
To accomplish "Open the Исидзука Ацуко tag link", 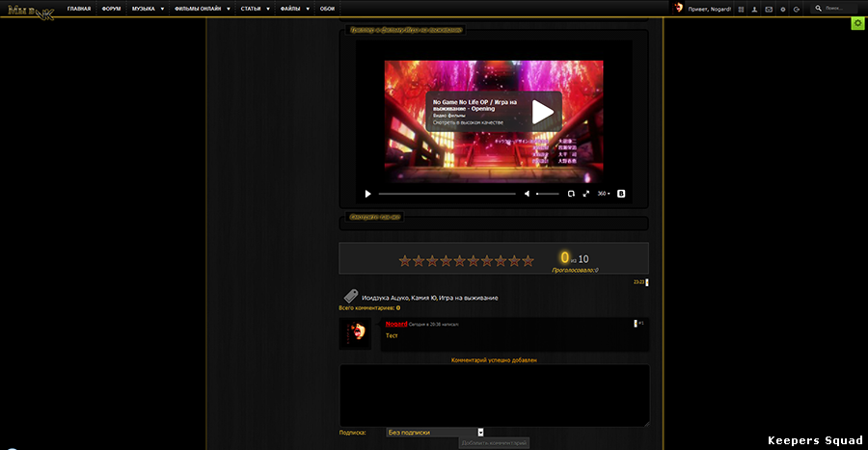I will (x=385, y=298).
